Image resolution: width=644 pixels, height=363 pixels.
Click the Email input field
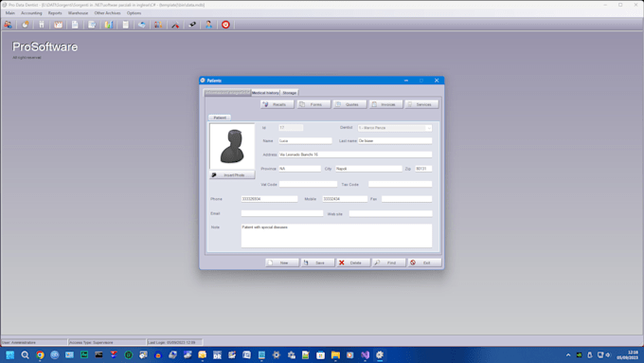[282, 213]
